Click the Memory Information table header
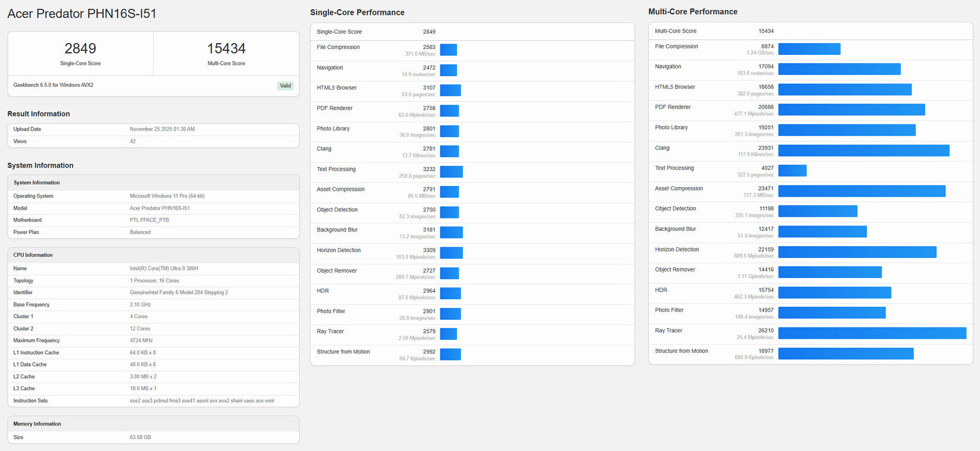The width and height of the screenshot is (980, 451). click(x=37, y=424)
